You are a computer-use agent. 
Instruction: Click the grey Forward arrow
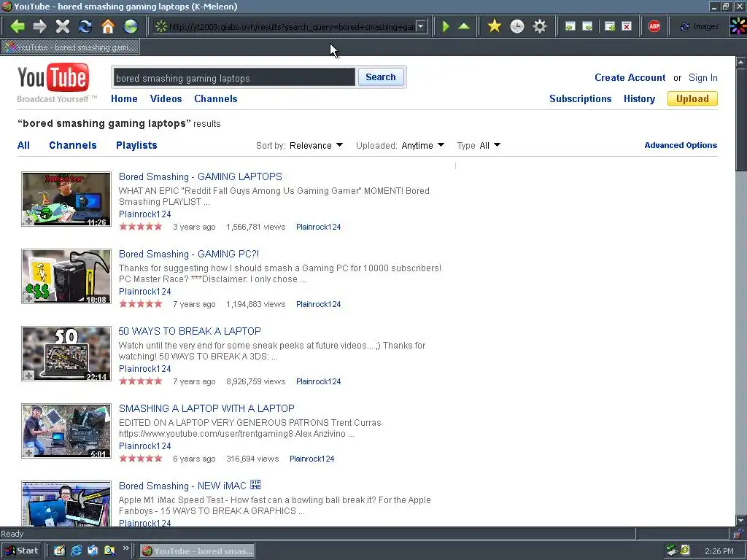40,26
